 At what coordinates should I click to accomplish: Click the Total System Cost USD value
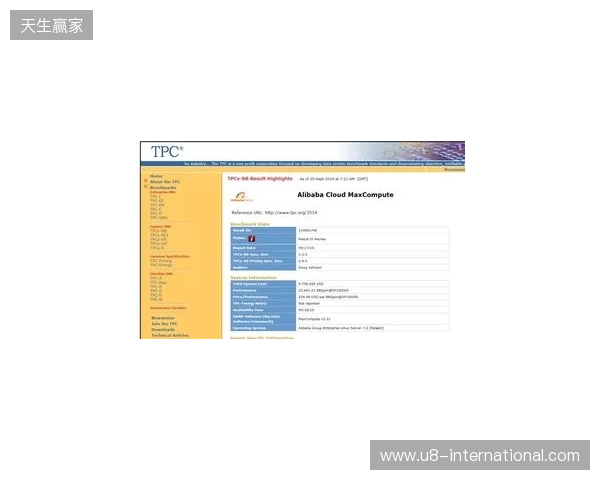click(x=311, y=284)
